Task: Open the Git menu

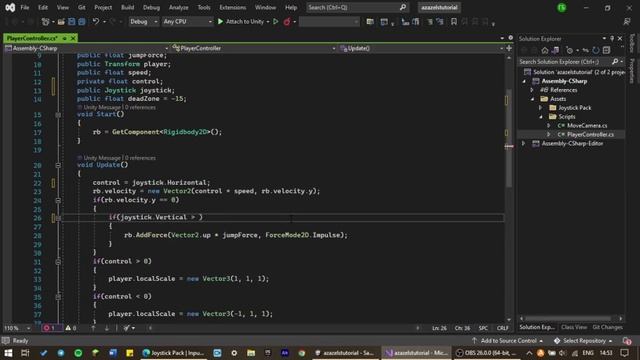Action: (x=82, y=7)
